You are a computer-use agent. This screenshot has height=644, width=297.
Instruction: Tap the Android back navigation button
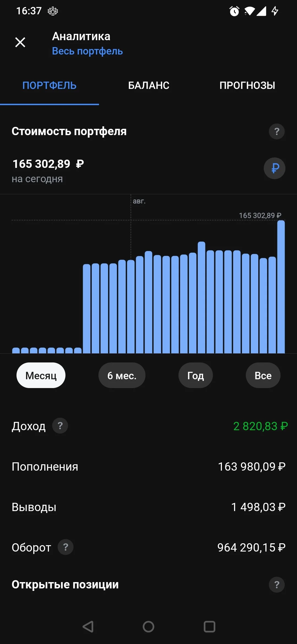pyautogui.click(x=88, y=627)
